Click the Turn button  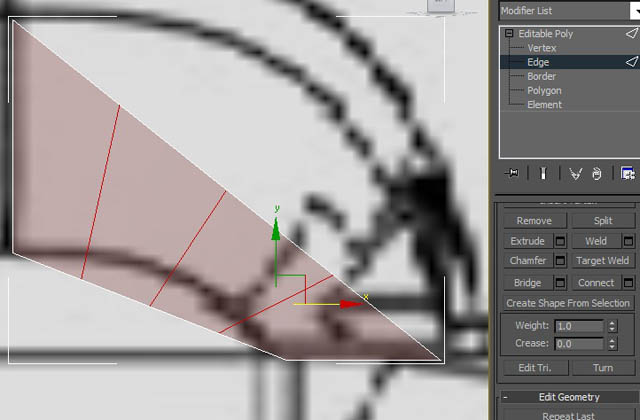[x=603, y=368]
